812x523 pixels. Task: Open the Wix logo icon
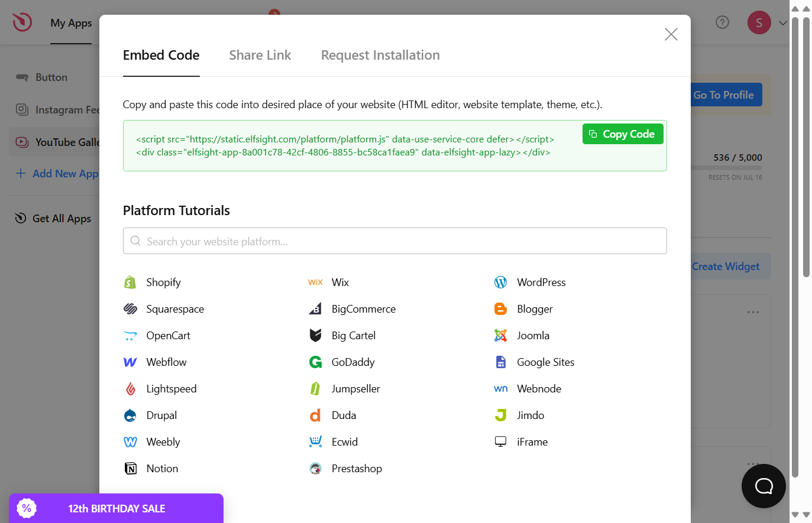315,282
